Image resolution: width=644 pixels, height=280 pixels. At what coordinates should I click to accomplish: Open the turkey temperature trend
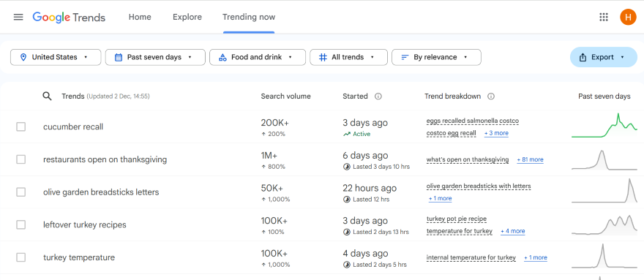pyautogui.click(x=79, y=257)
